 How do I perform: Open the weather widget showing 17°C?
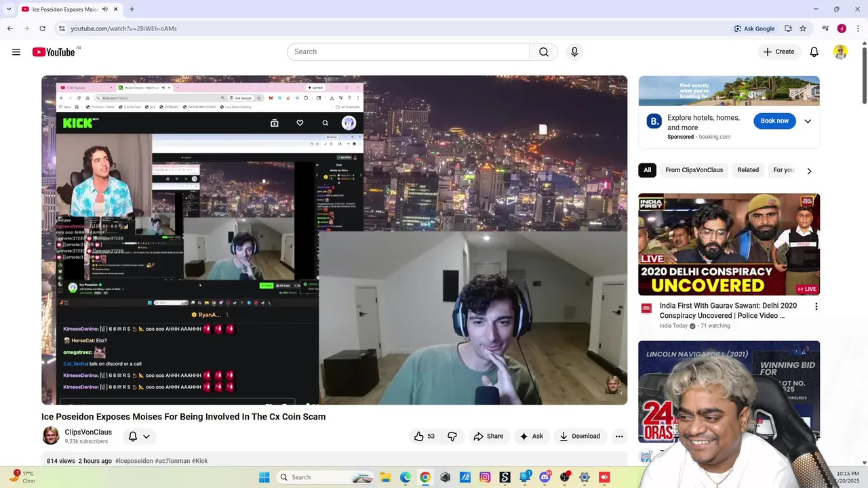(22, 477)
